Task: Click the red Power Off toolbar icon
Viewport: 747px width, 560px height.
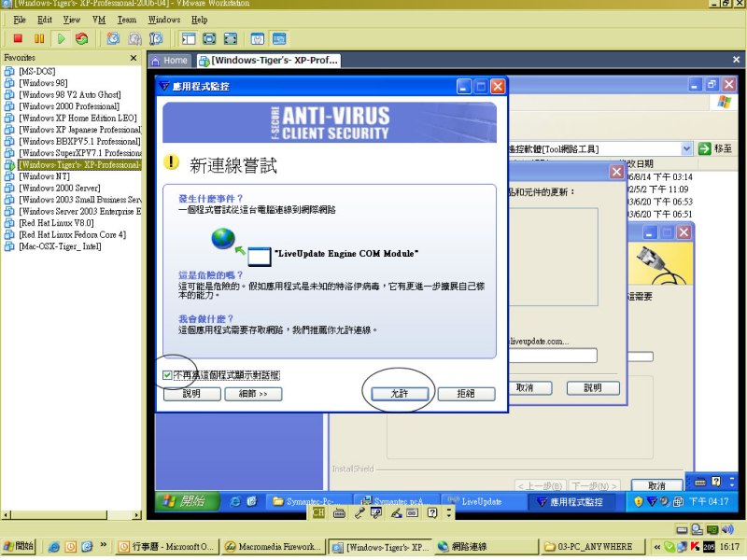Action: 18,38
